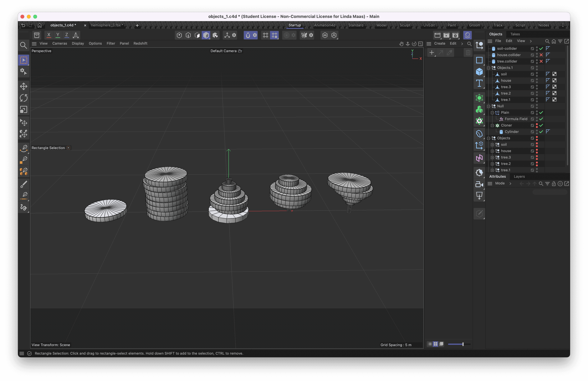The width and height of the screenshot is (588, 381).
Task: Activate the Live Selection magnifier tool
Action: coord(23,45)
